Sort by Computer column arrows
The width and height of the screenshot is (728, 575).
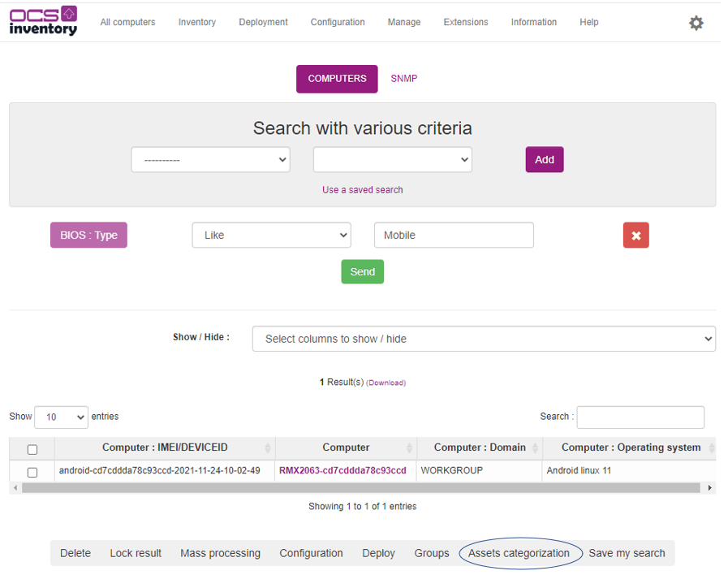pos(409,448)
